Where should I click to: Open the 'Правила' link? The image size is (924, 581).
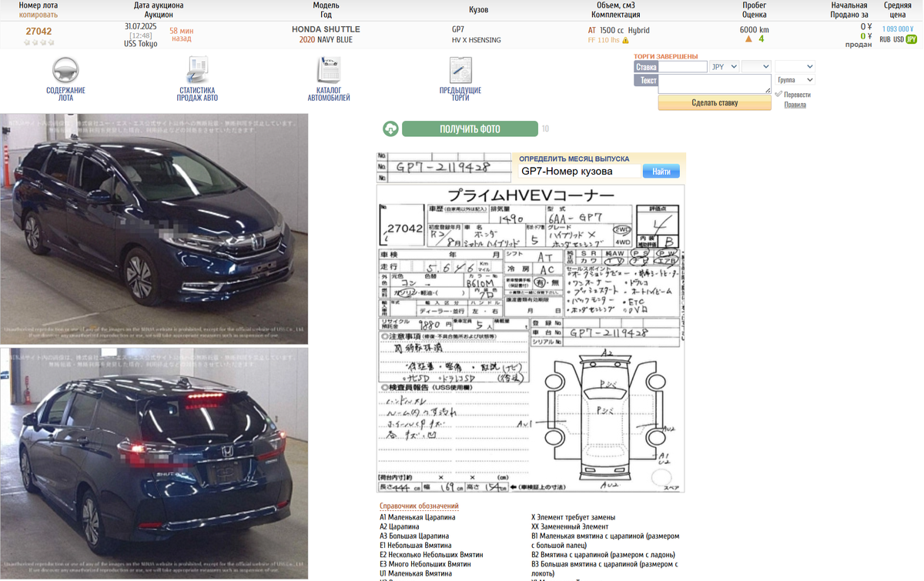click(x=795, y=105)
